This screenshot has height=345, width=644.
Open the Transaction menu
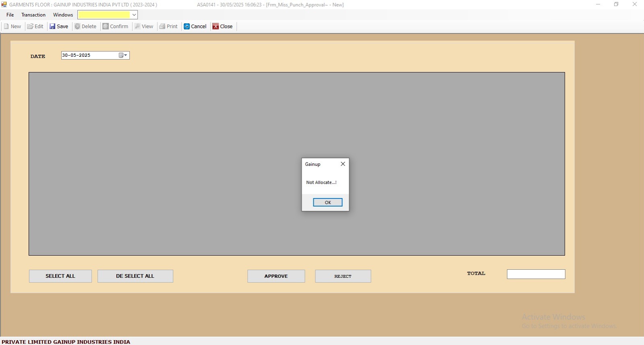click(33, 15)
